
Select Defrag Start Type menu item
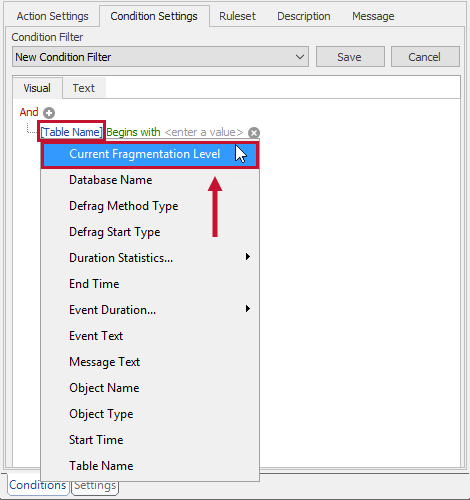[x=150, y=232]
